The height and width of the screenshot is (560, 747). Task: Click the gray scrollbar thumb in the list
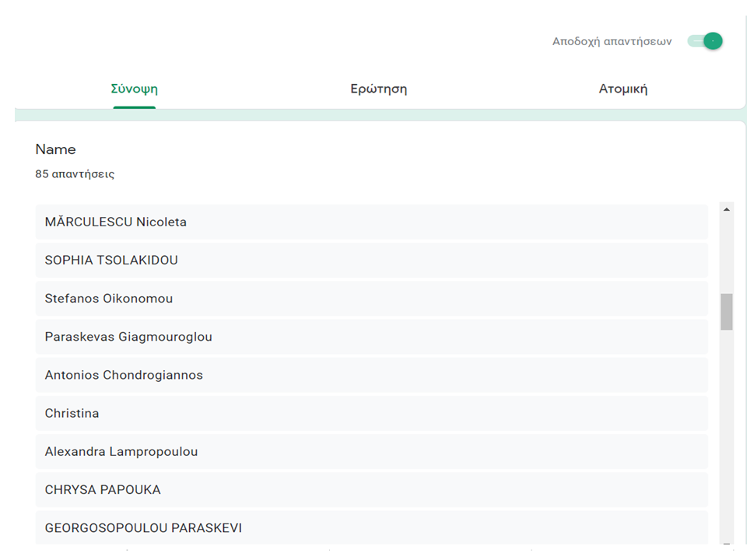727,311
